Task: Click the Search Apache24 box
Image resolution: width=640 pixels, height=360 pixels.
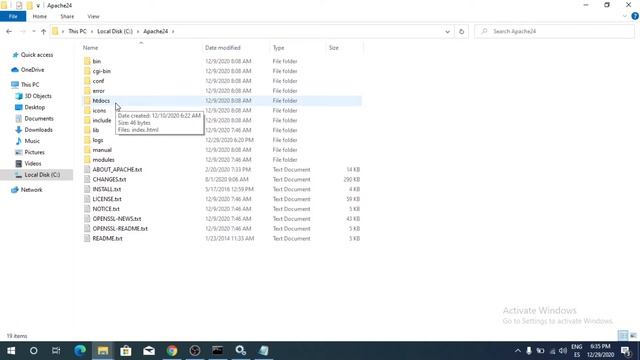Action: tap(554, 31)
